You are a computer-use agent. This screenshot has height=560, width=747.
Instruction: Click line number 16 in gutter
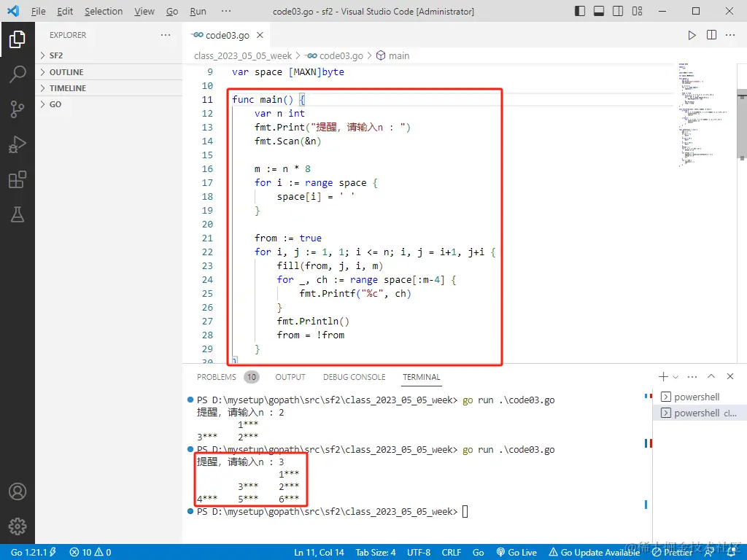(207, 169)
